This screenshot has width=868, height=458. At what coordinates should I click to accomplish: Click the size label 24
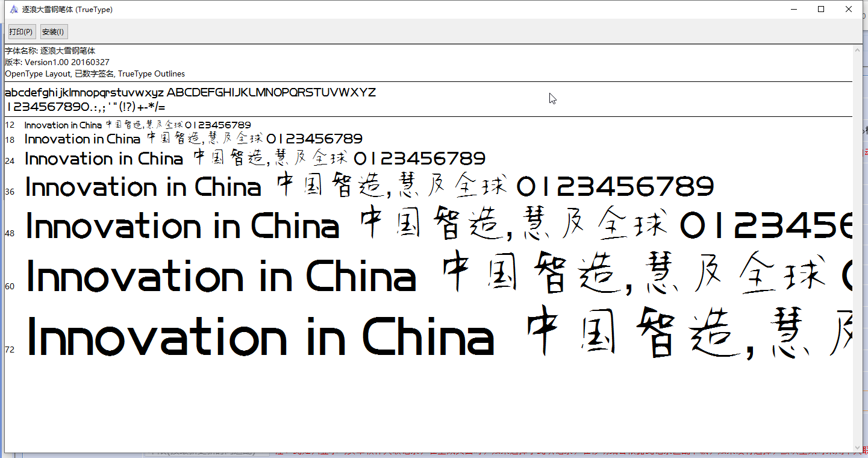coord(10,160)
